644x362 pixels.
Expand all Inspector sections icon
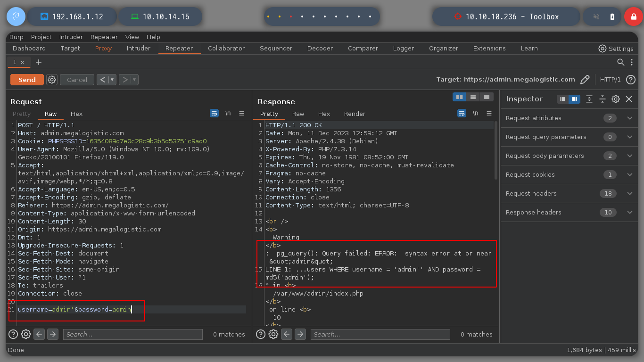589,99
